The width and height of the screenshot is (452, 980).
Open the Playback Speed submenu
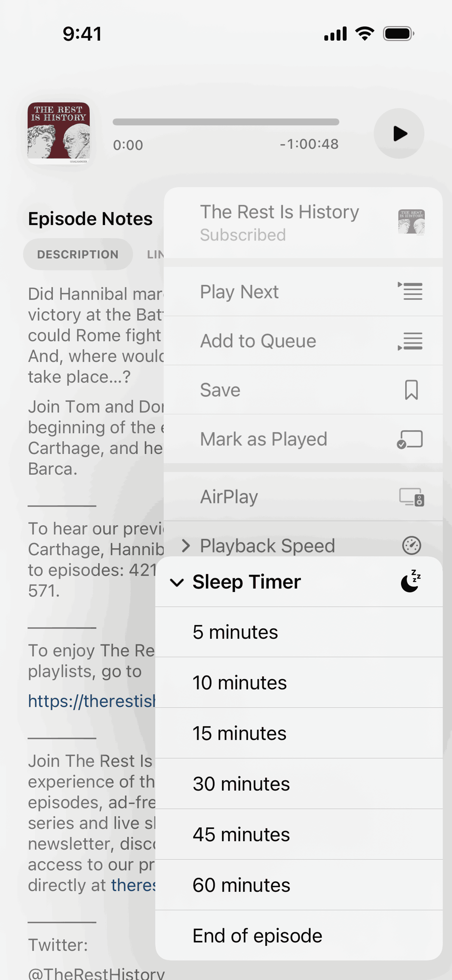(x=303, y=539)
